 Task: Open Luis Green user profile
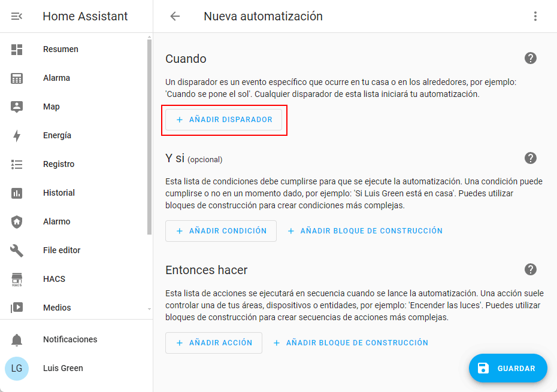point(63,368)
